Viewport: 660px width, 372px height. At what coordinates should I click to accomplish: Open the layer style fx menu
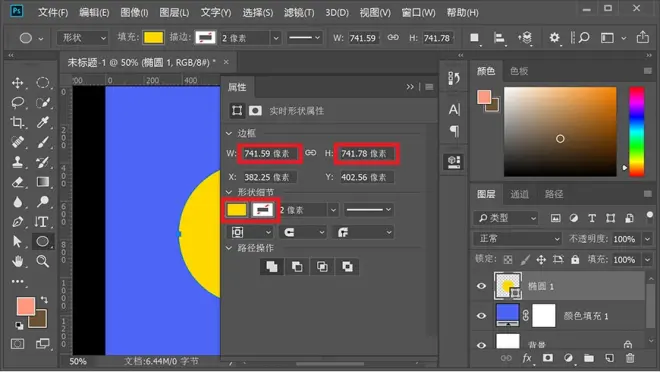527,358
